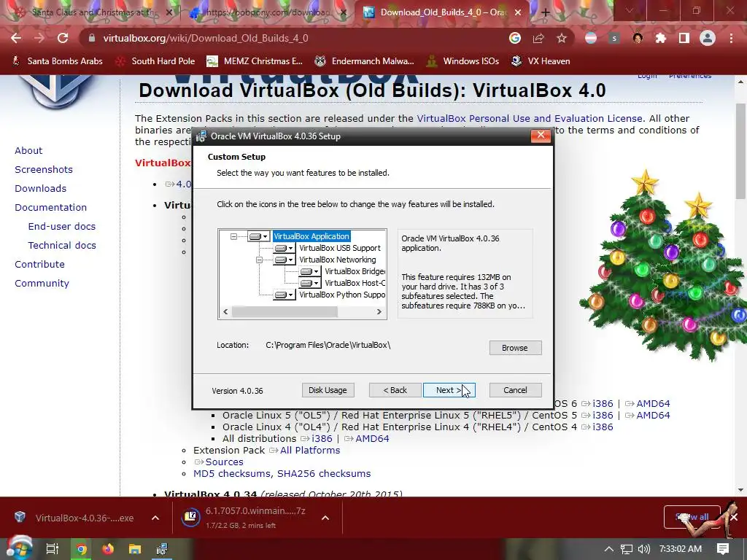Open the Extensions puzzle icon
The height and width of the screenshot is (560, 747).
point(661,38)
